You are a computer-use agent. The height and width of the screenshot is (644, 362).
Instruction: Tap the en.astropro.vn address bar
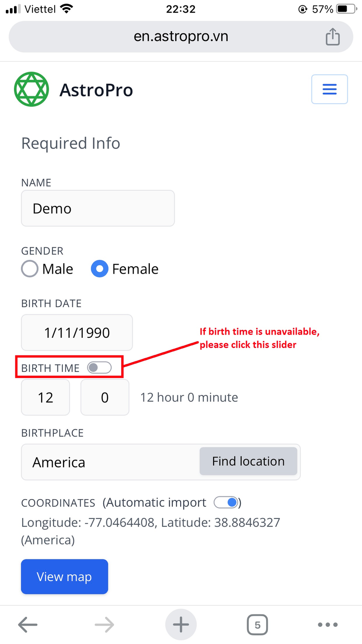[x=181, y=36]
